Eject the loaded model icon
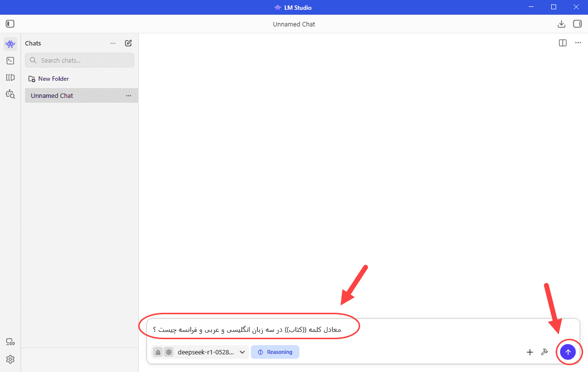The image size is (588, 372). click(158, 352)
